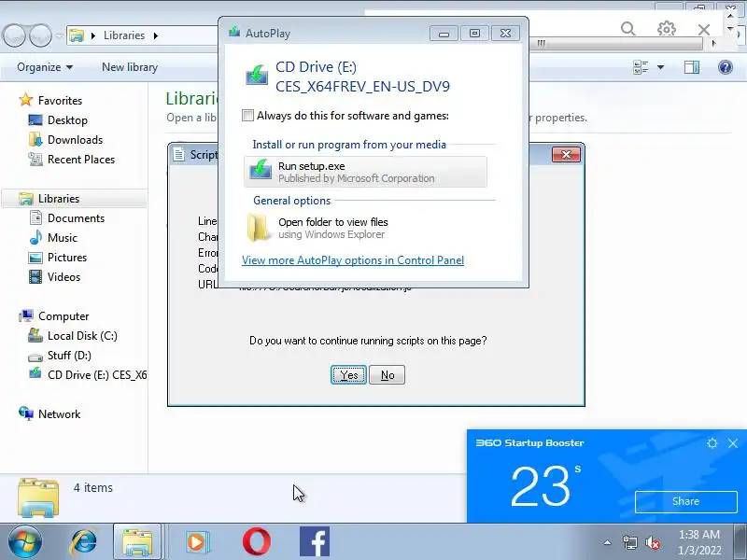The image size is (747, 560).
Task: Open the Organize menu in Explorer
Action: tap(45, 67)
